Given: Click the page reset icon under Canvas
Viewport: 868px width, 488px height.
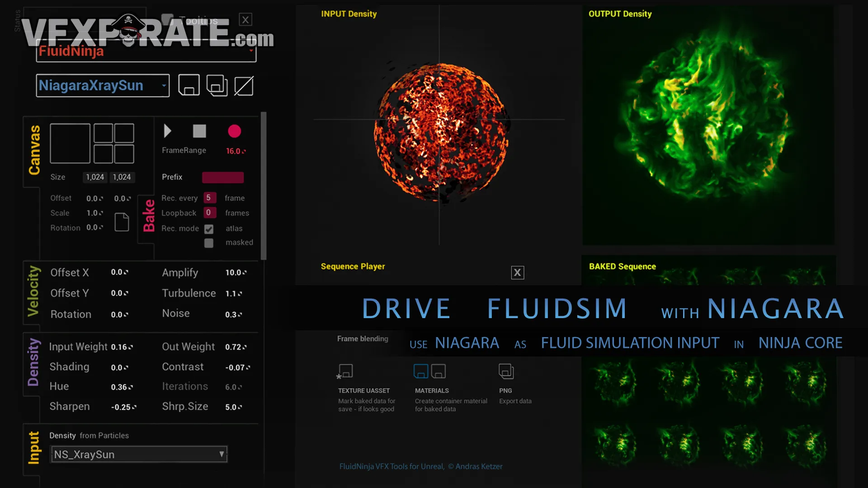Looking at the screenshot, I should [122, 222].
